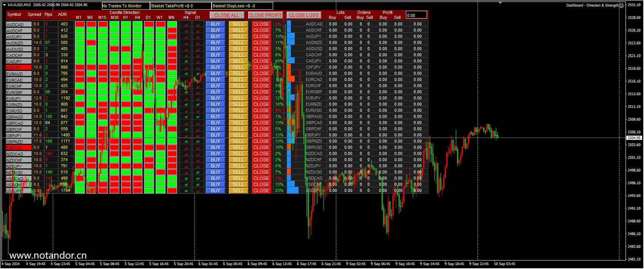Click the H4 signal arrow for GBPCAD
644x269 pixels.
point(186,123)
